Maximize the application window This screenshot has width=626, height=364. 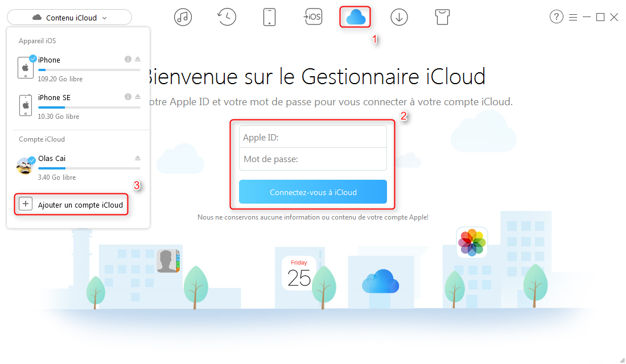[600, 17]
